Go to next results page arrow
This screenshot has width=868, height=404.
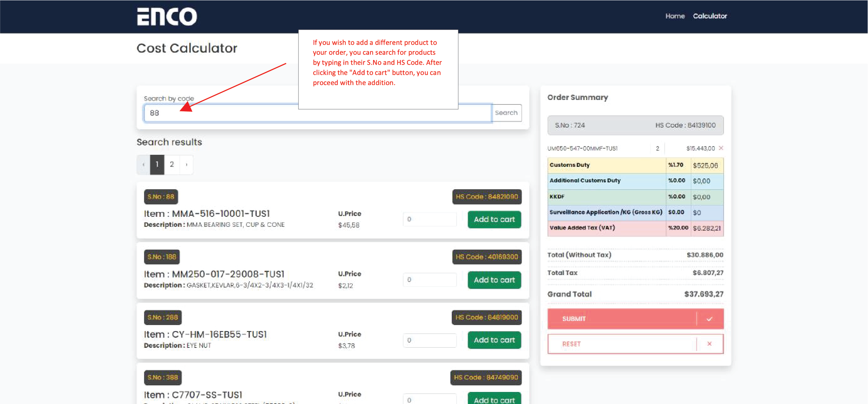point(186,164)
